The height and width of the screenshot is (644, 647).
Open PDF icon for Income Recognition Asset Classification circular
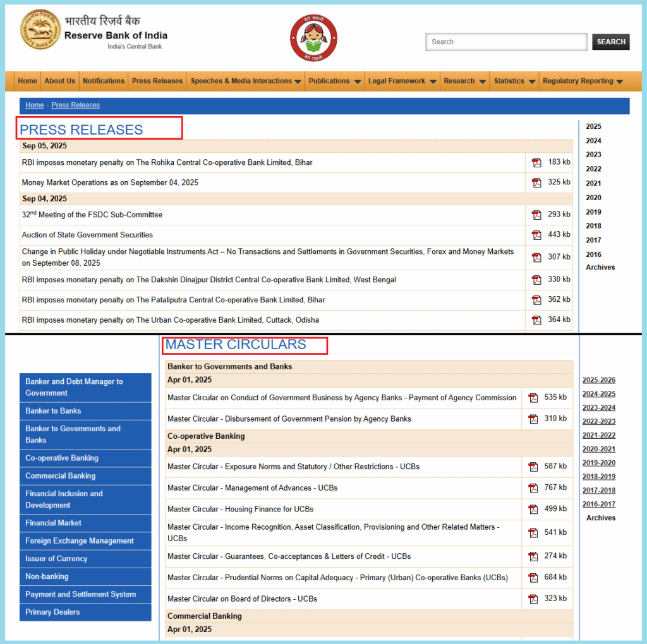click(533, 533)
